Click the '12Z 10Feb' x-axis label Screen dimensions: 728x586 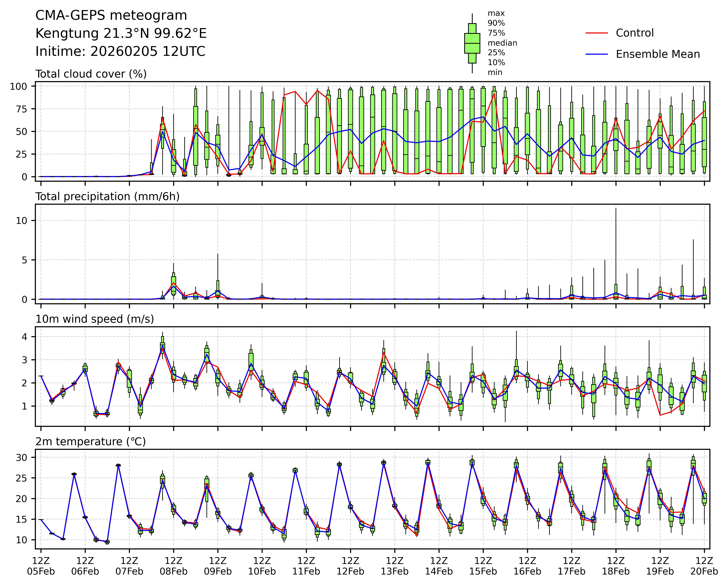click(262, 566)
